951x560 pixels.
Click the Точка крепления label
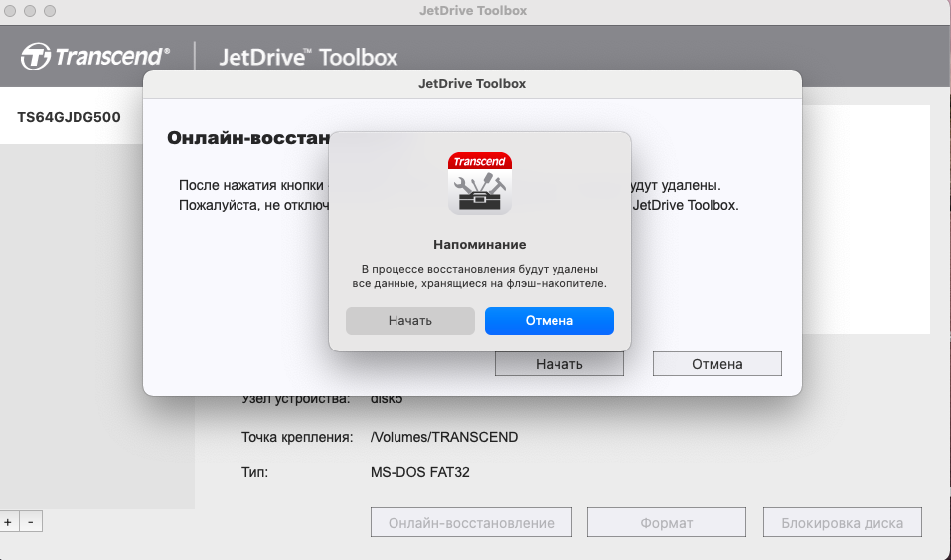(297, 437)
